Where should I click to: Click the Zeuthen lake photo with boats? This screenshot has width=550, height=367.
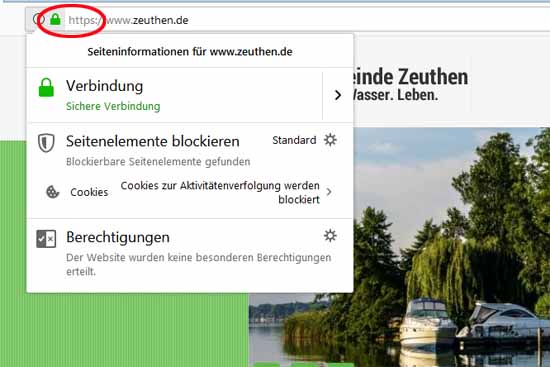pyautogui.click(x=452, y=247)
